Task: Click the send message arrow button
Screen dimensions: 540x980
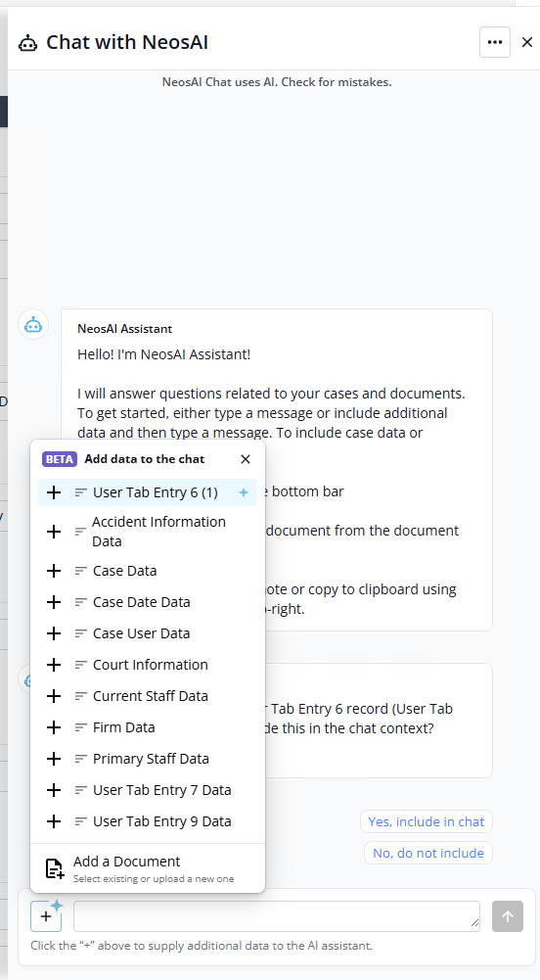Action: 507,916
